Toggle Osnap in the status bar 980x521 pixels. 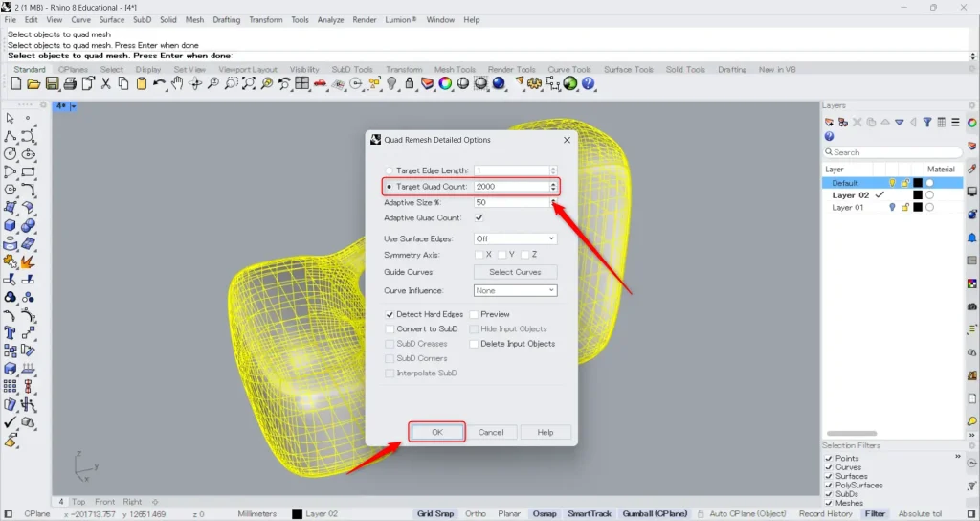545,513
